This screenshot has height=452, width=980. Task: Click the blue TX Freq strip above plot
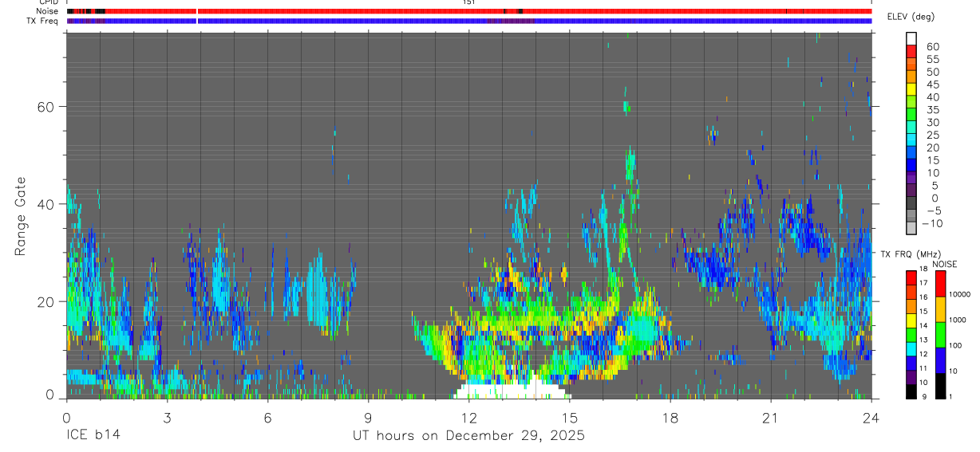pos(468,21)
